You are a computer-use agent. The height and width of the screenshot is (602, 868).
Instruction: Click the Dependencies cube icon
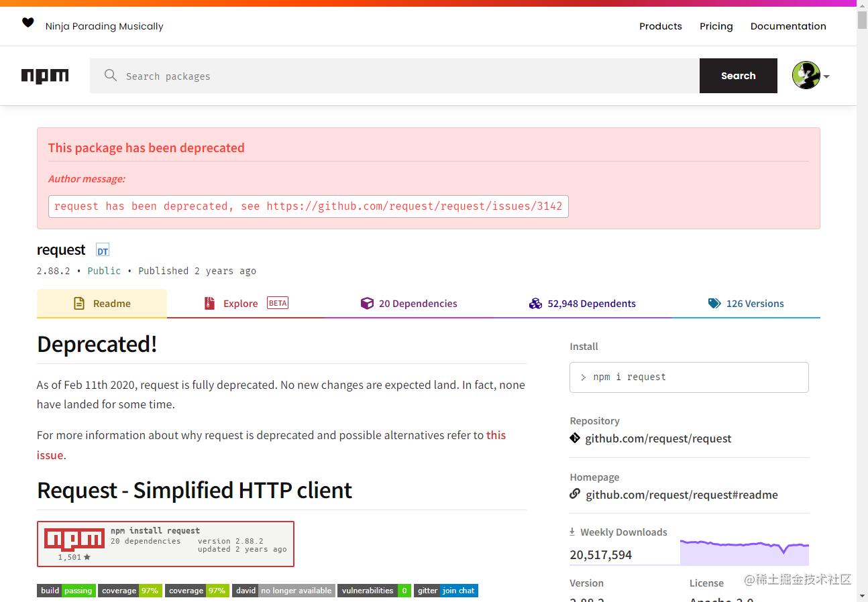tap(367, 304)
